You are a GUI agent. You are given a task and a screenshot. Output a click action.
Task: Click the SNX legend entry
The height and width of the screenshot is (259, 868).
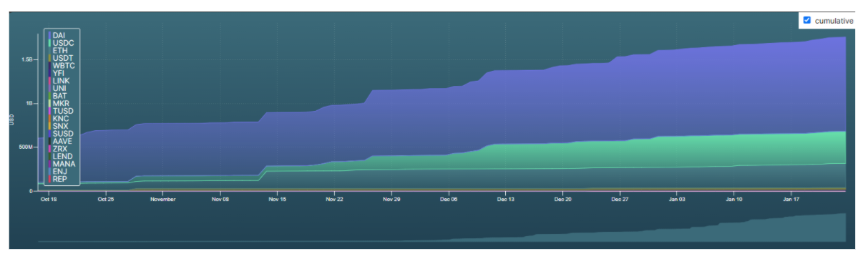[x=61, y=126]
